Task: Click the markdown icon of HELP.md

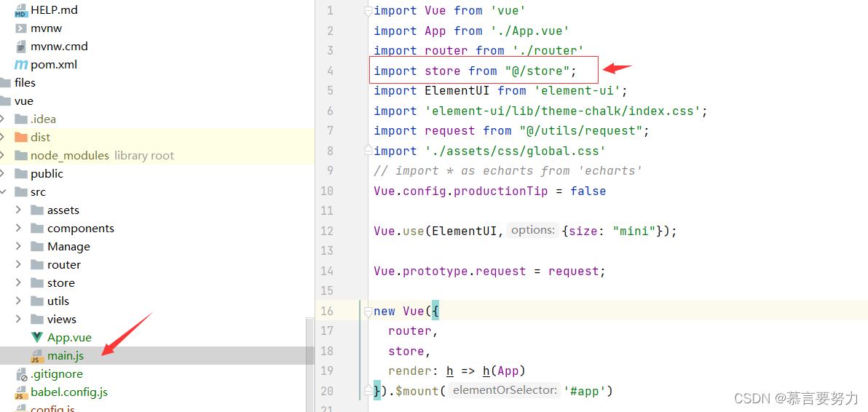Action: [x=21, y=10]
